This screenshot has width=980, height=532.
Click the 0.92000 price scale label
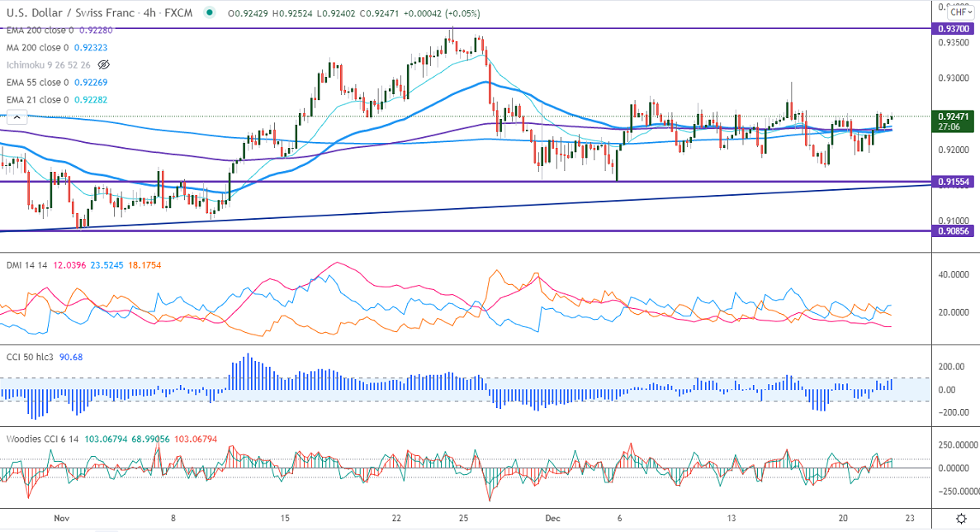coord(954,150)
